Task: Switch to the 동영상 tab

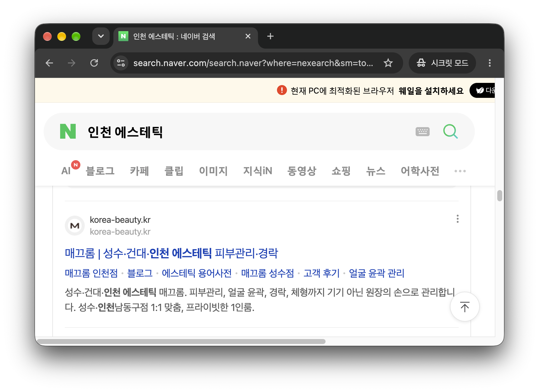Action: point(302,171)
